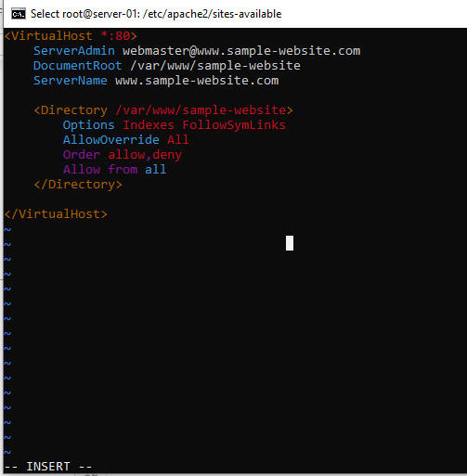Click the ServerName directive keyword
The image size is (467, 476).
(x=71, y=81)
